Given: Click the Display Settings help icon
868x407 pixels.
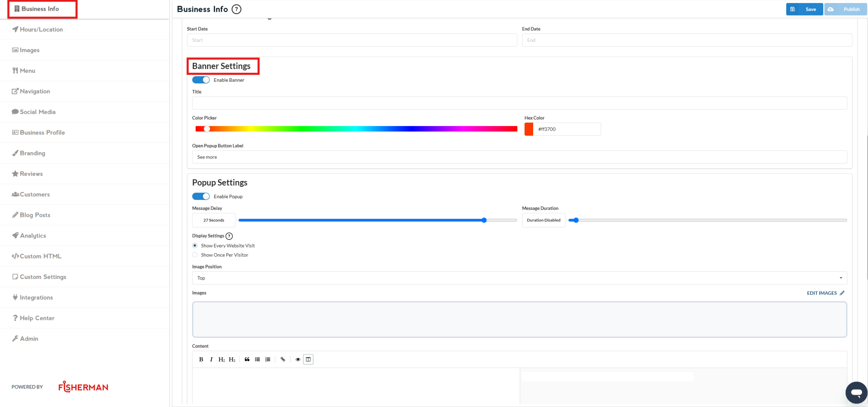Looking at the screenshot, I should [x=229, y=236].
